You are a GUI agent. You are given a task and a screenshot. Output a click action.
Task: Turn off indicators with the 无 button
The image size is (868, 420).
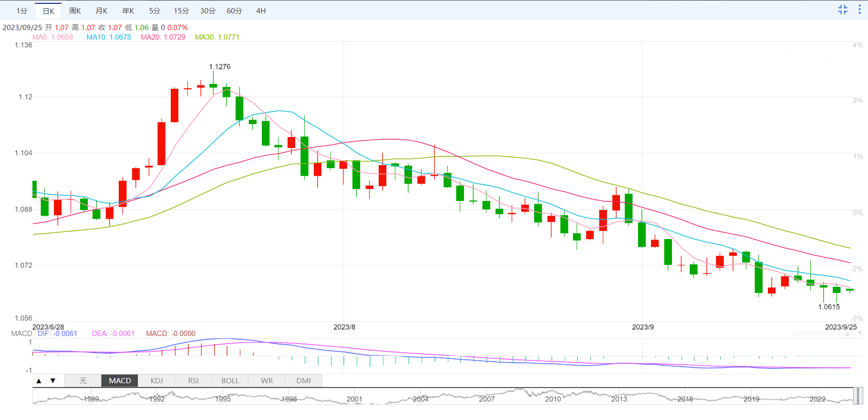tap(83, 380)
